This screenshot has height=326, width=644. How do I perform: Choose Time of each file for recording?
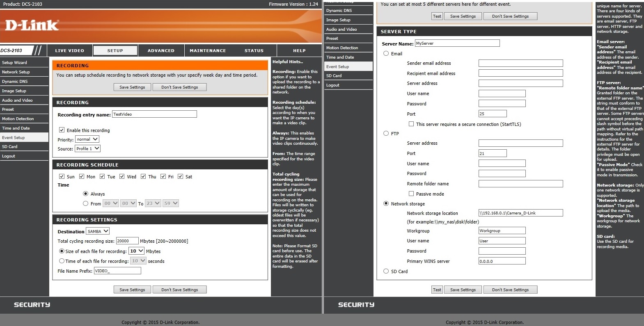point(62,261)
